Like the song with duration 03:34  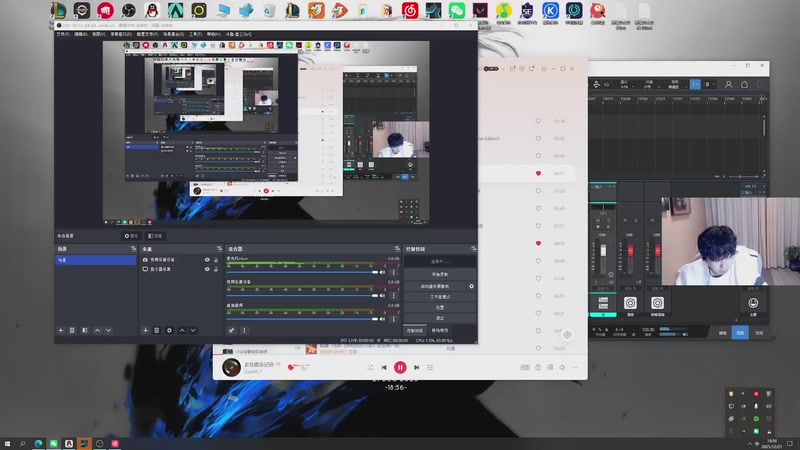pyautogui.click(x=538, y=121)
